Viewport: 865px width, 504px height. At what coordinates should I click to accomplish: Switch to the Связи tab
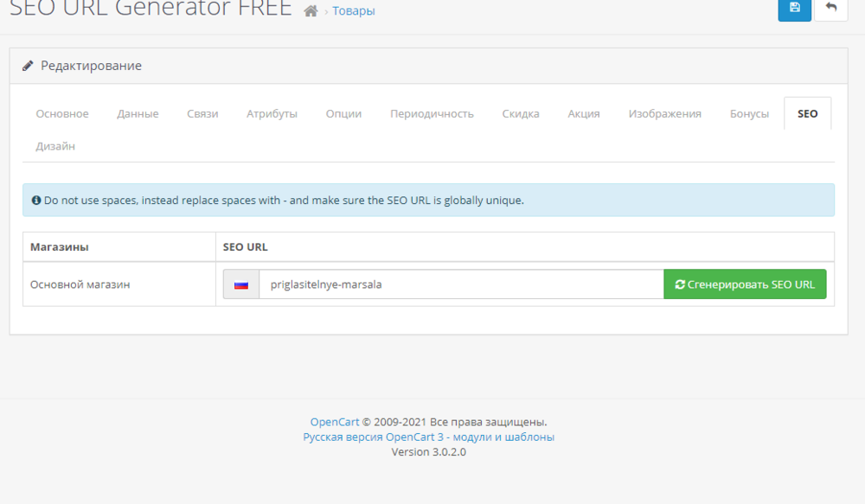(x=202, y=113)
